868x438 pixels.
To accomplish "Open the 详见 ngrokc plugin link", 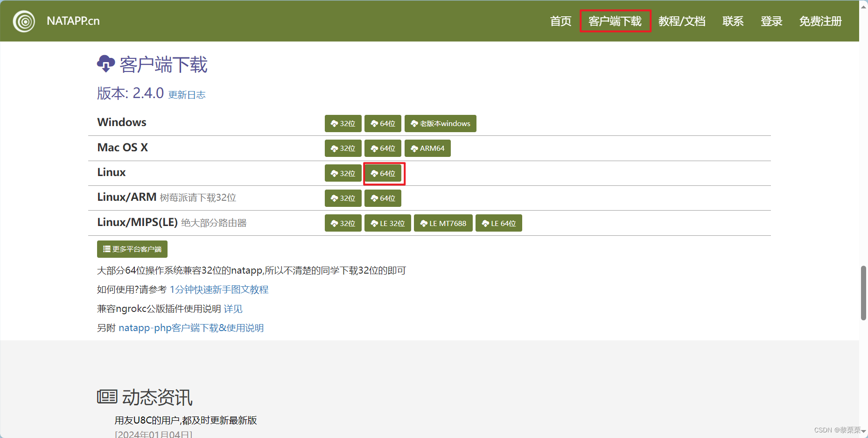I will tap(233, 309).
